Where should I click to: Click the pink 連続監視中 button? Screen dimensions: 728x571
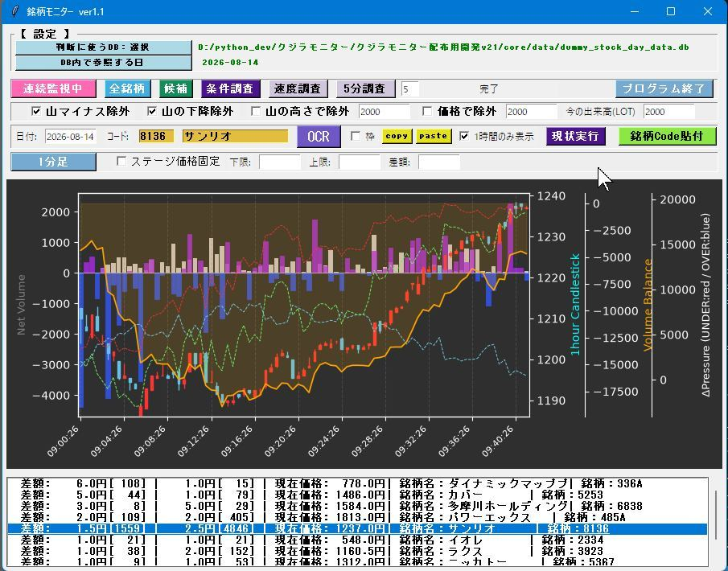click(53, 88)
